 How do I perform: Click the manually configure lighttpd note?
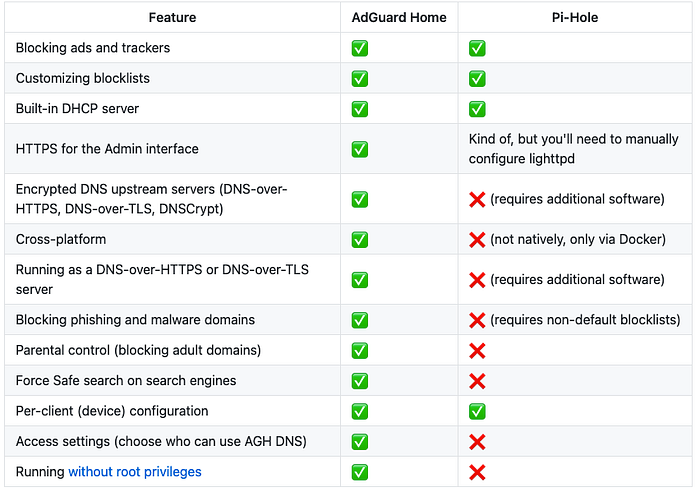[574, 149]
